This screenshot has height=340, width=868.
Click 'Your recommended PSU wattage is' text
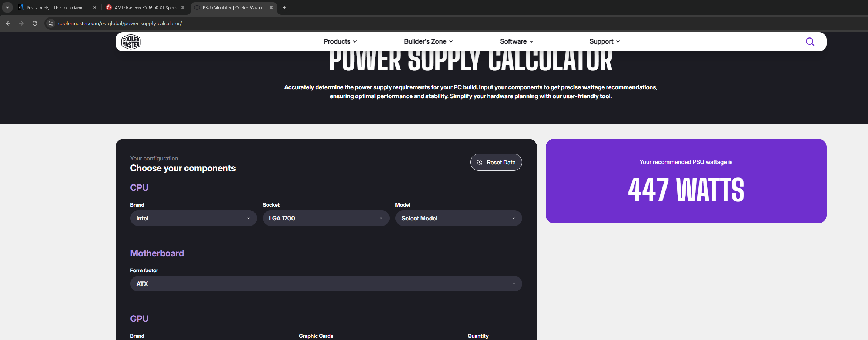[x=686, y=162]
